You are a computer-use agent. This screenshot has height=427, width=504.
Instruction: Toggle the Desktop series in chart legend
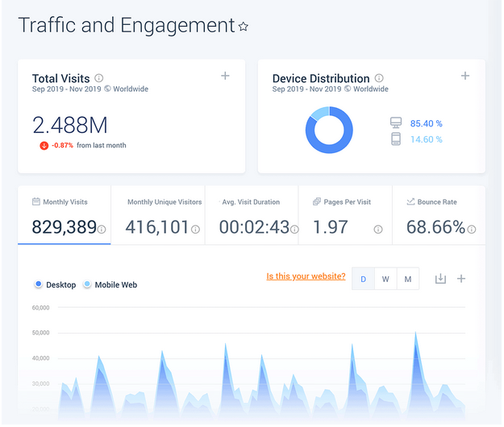pyautogui.click(x=56, y=285)
